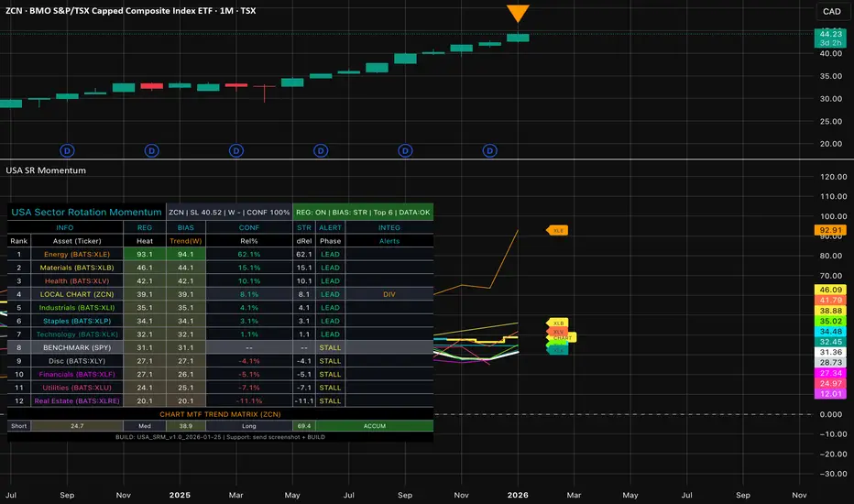Click the purple 12.01 axis label
This screenshot has height=504, width=854.
click(x=830, y=393)
